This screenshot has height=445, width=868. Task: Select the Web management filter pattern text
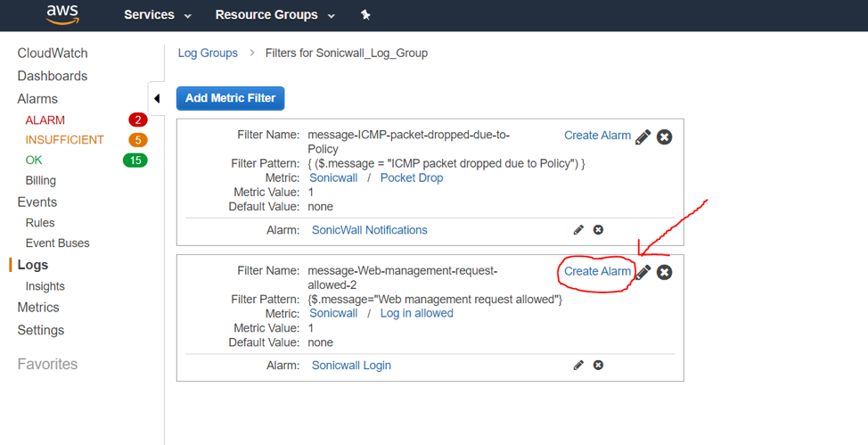435,300
